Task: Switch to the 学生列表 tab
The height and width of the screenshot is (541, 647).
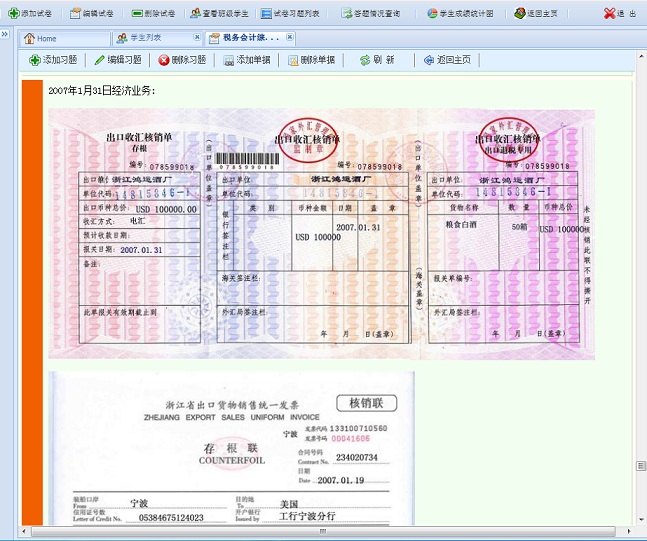Action: (x=157, y=38)
